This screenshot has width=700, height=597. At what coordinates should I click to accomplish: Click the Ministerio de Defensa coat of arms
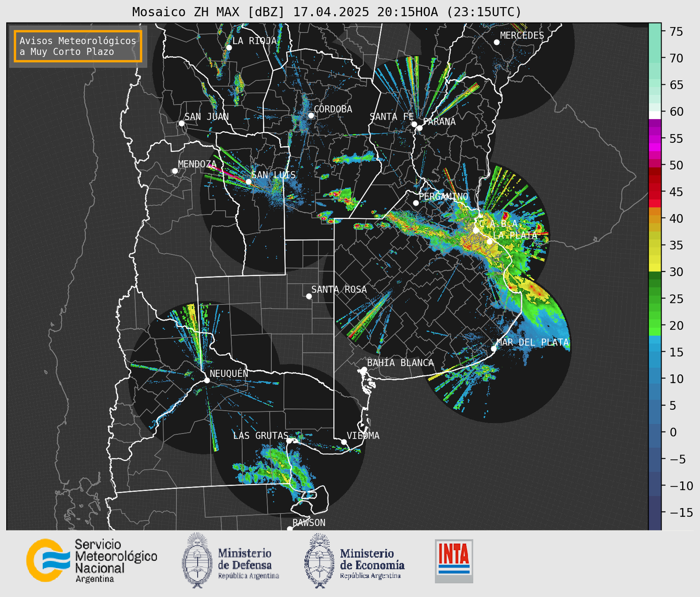pyautogui.click(x=198, y=560)
